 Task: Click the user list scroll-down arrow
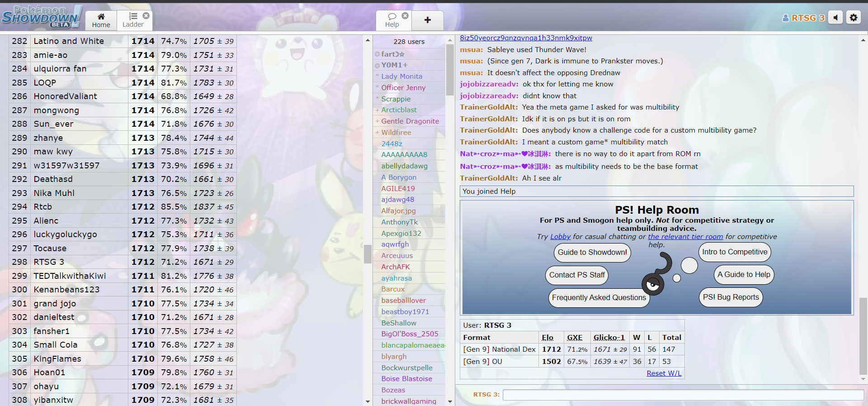click(450, 401)
